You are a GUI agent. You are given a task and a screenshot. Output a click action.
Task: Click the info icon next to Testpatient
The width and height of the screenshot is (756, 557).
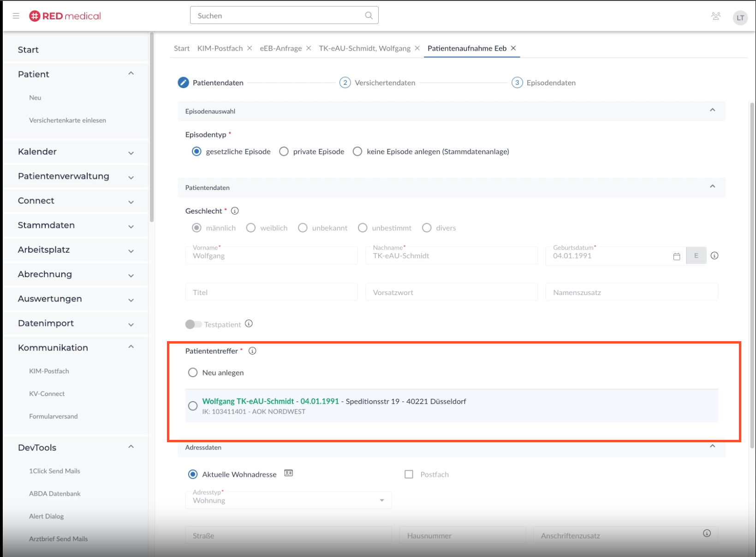[249, 324]
